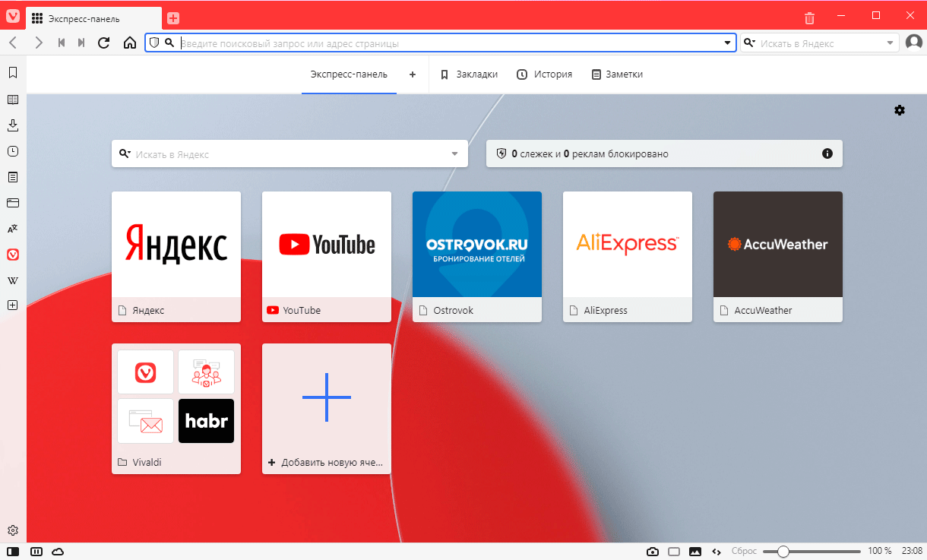Reload the current page
Viewport: 927px width, 560px height.
point(104,43)
